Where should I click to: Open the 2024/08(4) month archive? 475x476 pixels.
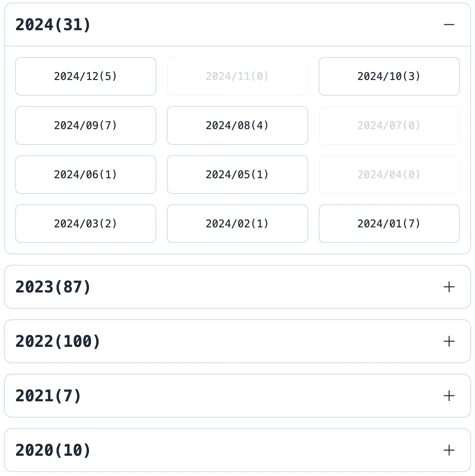237,125
